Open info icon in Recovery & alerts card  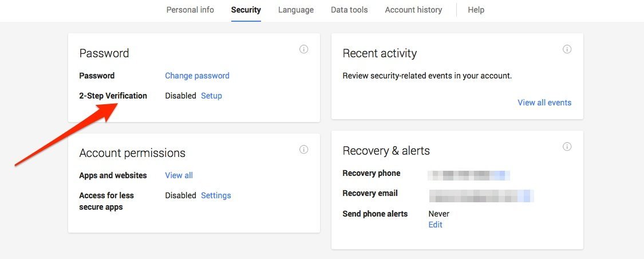point(567,147)
